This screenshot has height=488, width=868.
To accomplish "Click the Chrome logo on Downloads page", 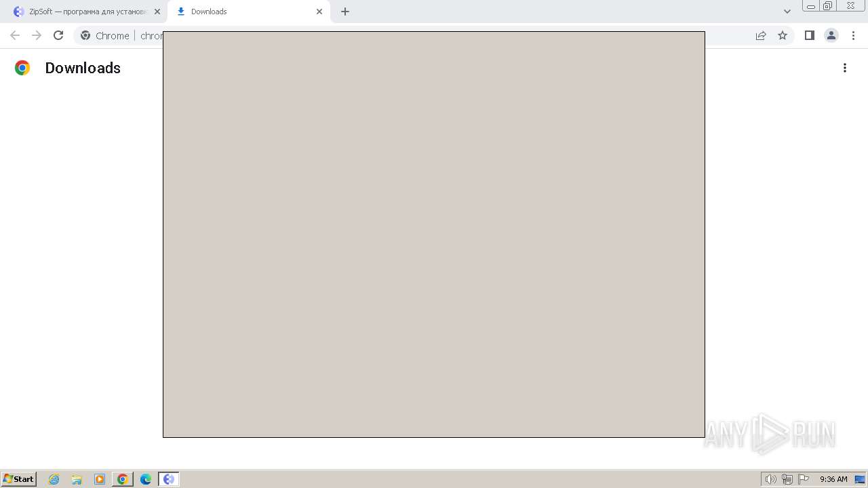I will pyautogui.click(x=22, y=68).
